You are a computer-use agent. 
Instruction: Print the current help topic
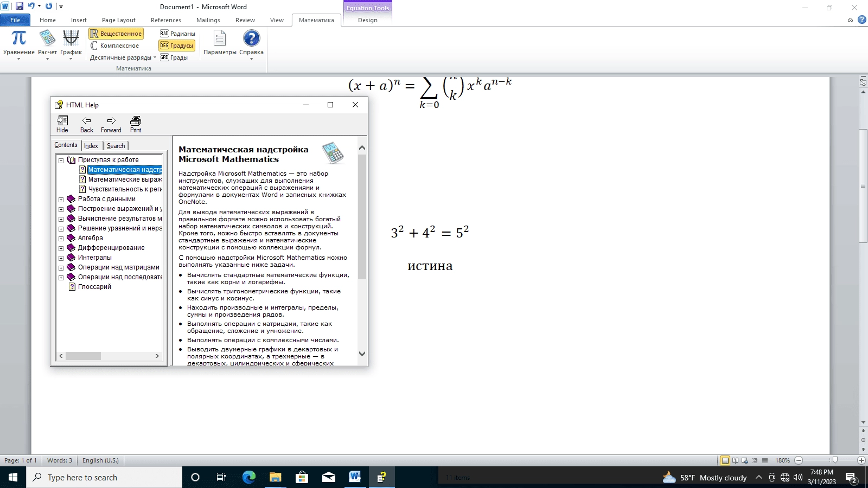pyautogui.click(x=136, y=124)
